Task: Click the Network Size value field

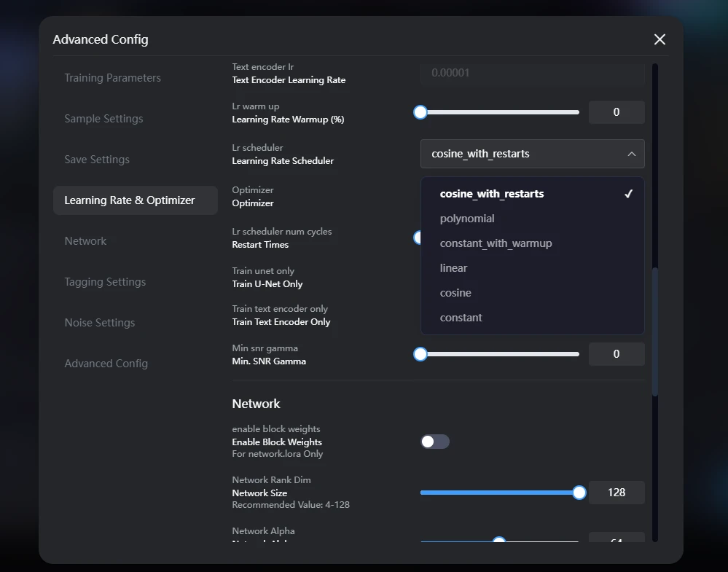Action: click(616, 493)
